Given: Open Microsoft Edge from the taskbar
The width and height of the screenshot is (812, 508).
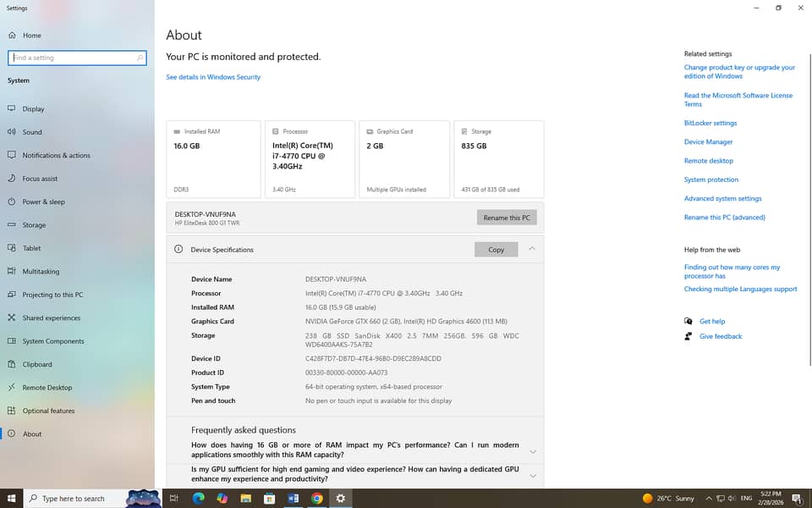Looking at the screenshot, I should [199, 499].
